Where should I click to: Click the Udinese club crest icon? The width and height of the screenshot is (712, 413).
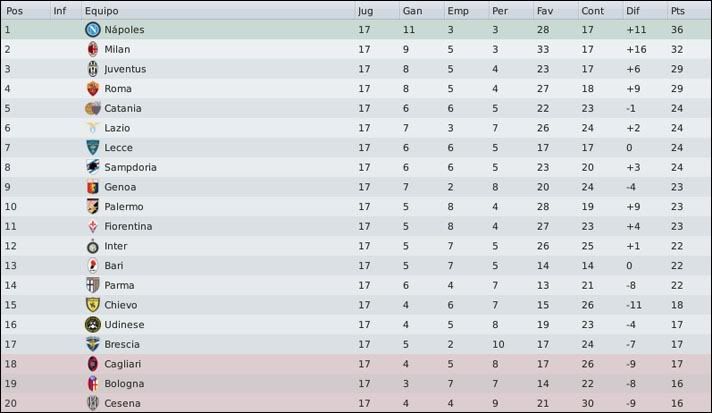tap(93, 324)
